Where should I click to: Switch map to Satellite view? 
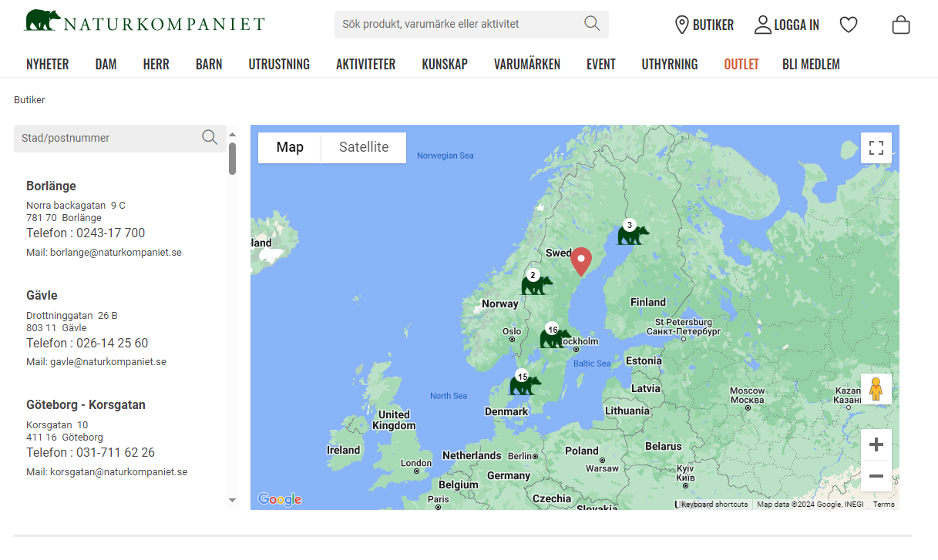point(364,147)
